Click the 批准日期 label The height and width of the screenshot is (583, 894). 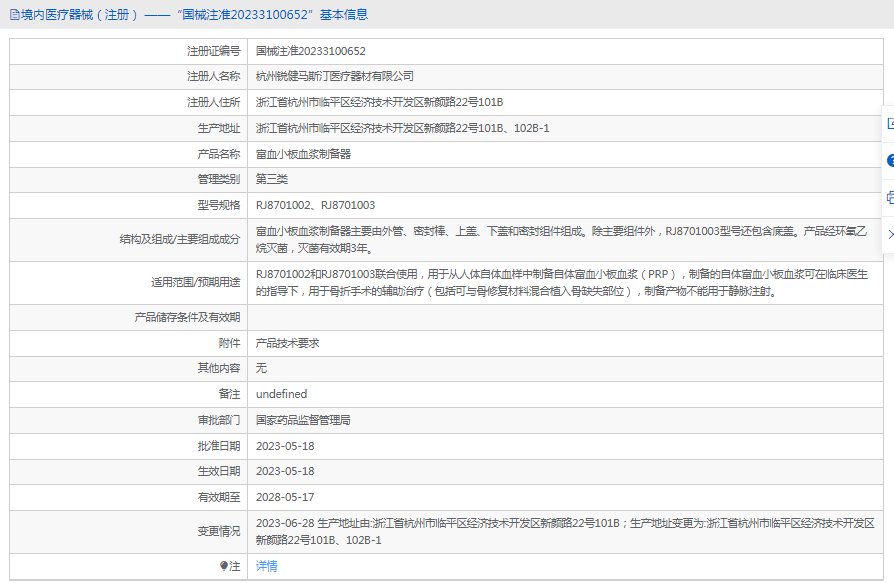[x=219, y=446]
